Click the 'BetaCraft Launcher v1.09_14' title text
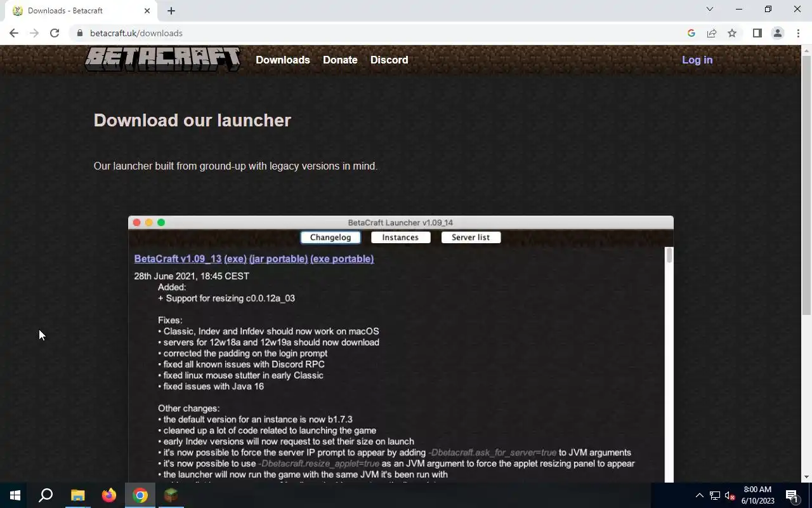This screenshot has width=812, height=508. click(400, 222)
